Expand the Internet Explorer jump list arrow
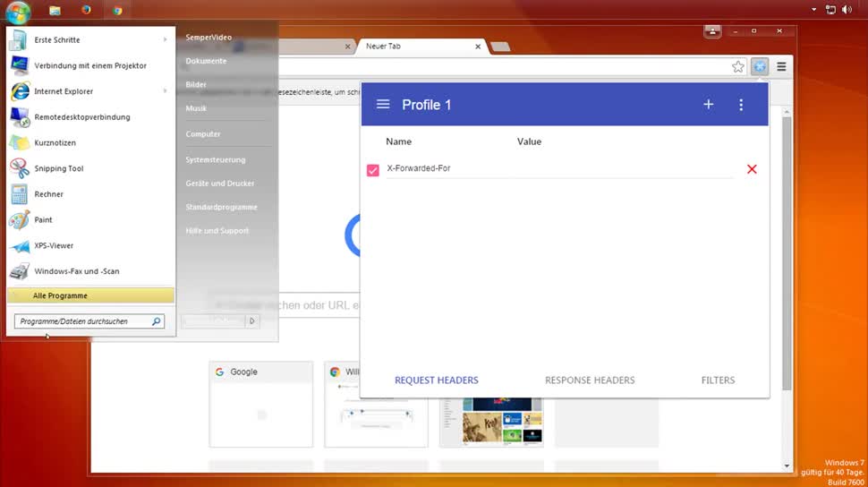Image resolution: width=868 pixels, height=487 pixels. click(166, 91)
